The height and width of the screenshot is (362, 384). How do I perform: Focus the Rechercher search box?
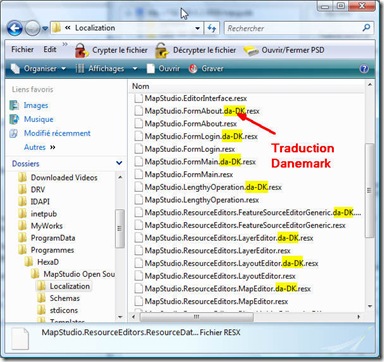(299, 28)
